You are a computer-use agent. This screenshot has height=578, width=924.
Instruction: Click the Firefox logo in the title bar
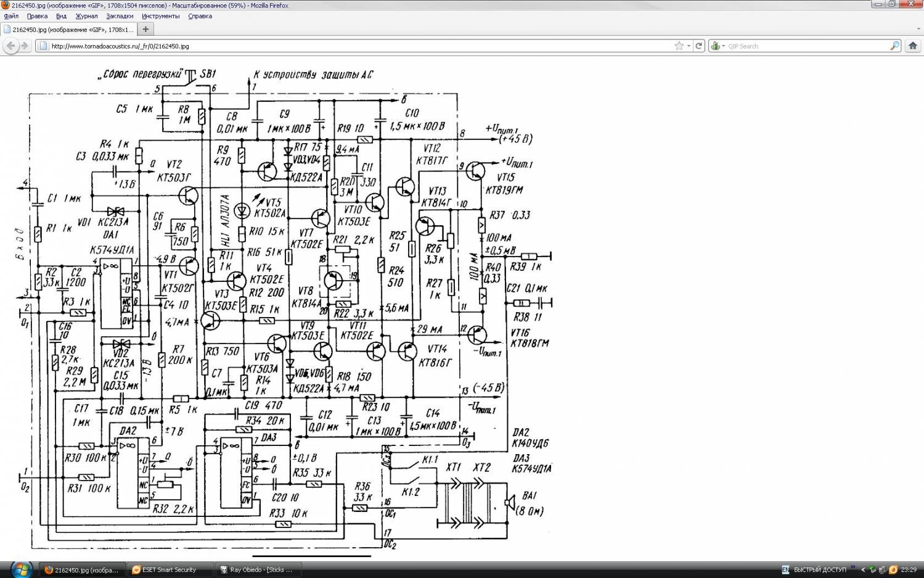(6, 5)
